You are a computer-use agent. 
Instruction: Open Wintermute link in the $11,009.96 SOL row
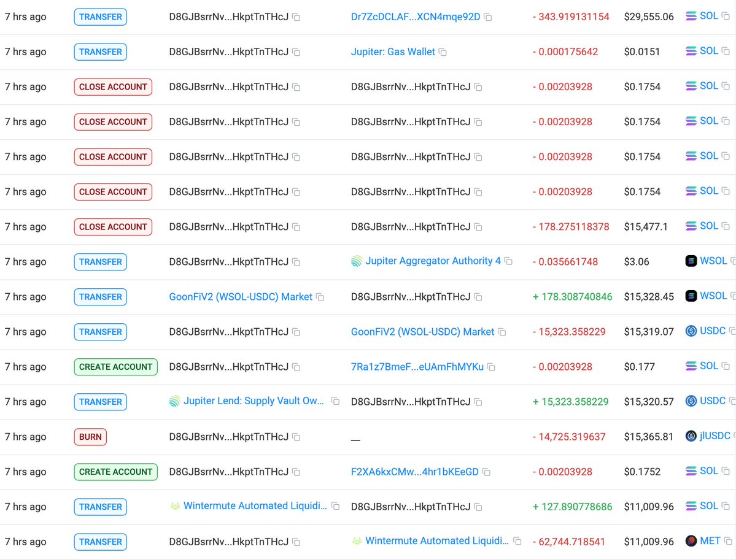coord(255,506)
